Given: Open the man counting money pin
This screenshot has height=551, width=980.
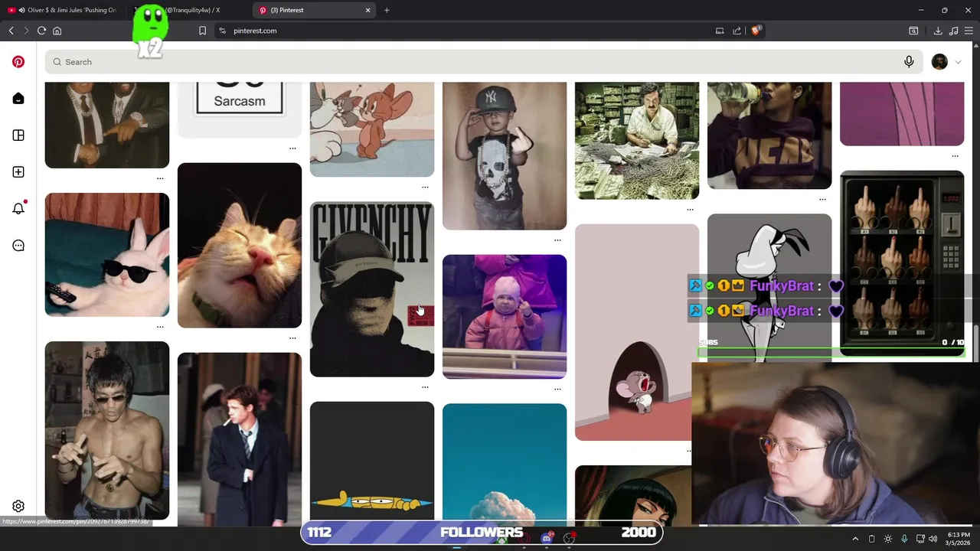Looking at the screenshot, I should coord(637,140).
